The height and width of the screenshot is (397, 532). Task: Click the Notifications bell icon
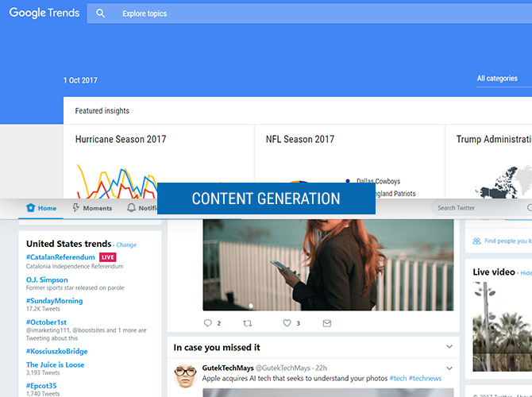tap(131, 208)
